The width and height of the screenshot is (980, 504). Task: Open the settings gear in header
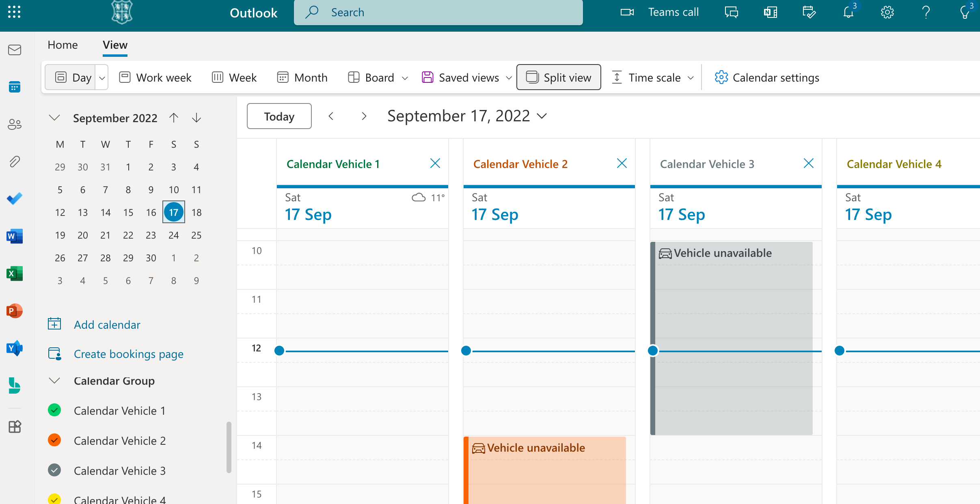click(887, 12)
